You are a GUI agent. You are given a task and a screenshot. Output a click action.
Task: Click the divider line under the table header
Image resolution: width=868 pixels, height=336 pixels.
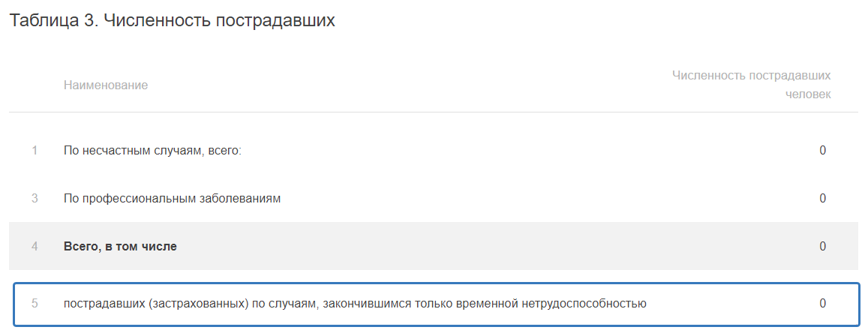tap(434, 112)
